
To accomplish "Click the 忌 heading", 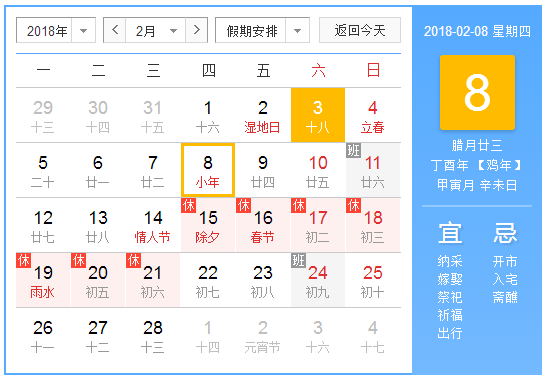I will pyautogui.click(x=505, y=233).
